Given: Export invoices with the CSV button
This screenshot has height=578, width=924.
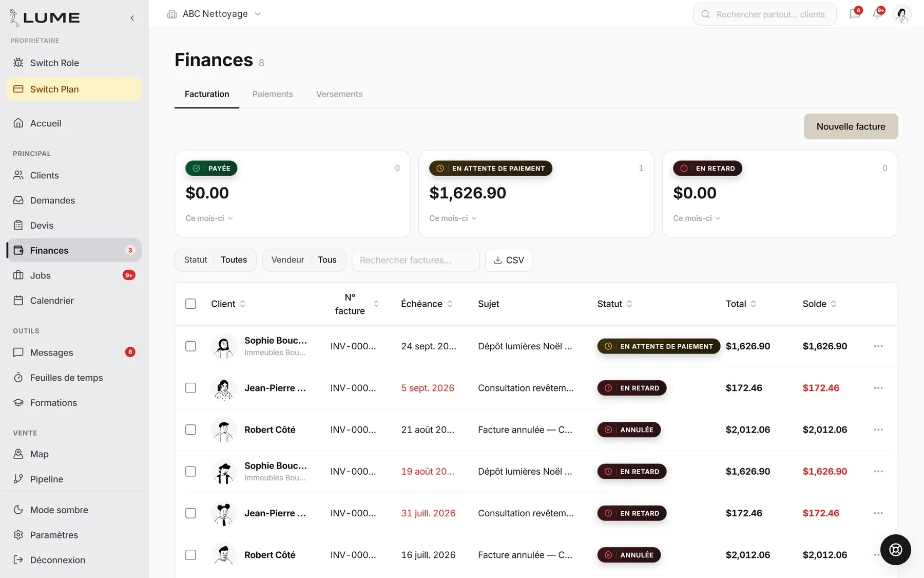Looking at the screenshot, I should coord(509,260).
